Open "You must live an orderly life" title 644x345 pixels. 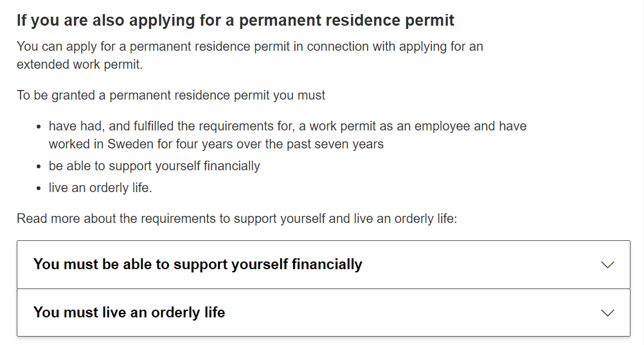tap(129, 312)
